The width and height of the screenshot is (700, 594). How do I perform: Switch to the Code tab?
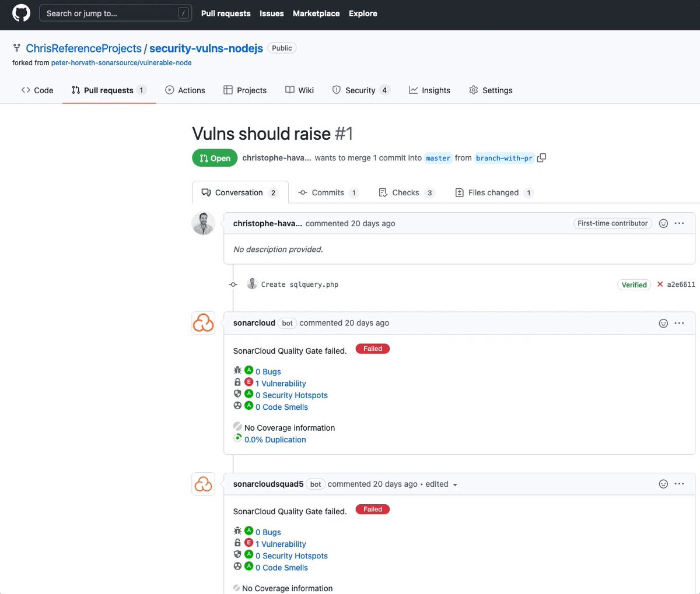37,90
